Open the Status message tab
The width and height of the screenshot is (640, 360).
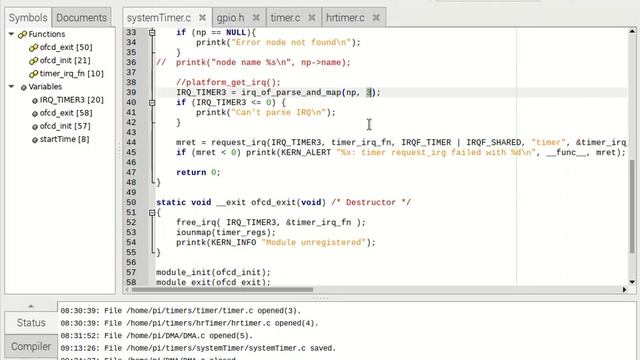(31, 322)
